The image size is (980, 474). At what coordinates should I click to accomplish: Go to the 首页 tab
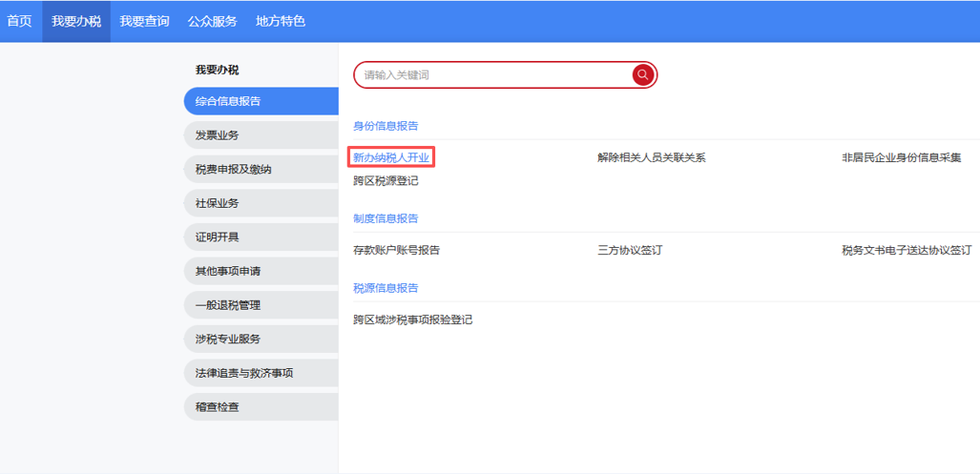click(x=19, y=21)
